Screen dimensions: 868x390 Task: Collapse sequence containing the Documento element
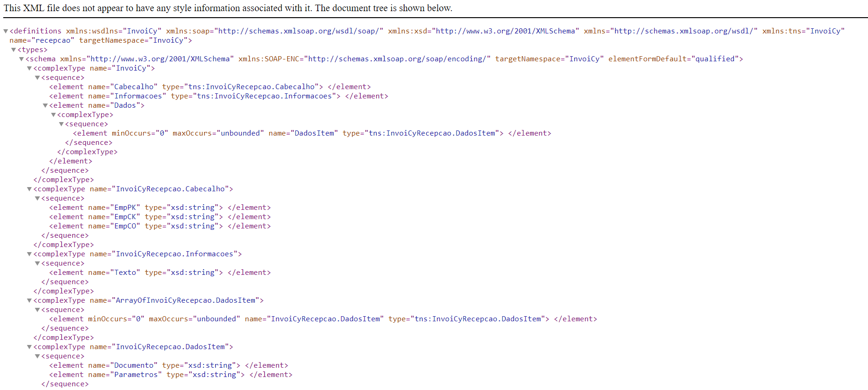coord(37,356)
